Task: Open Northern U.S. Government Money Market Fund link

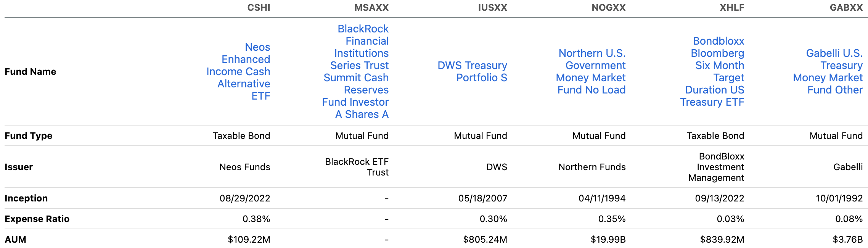Action: click(x=591, y=71)
